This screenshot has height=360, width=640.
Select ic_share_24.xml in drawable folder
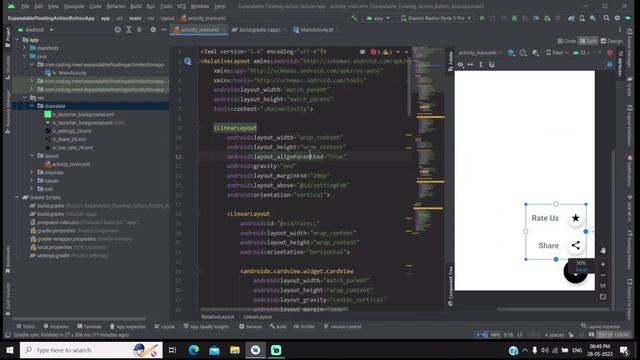tap(65, 139)
